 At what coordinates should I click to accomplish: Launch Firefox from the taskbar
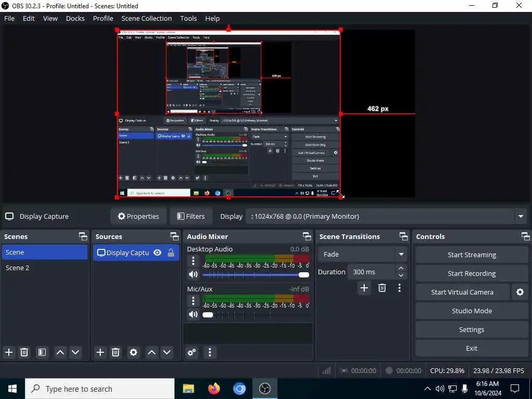[214, 389]
